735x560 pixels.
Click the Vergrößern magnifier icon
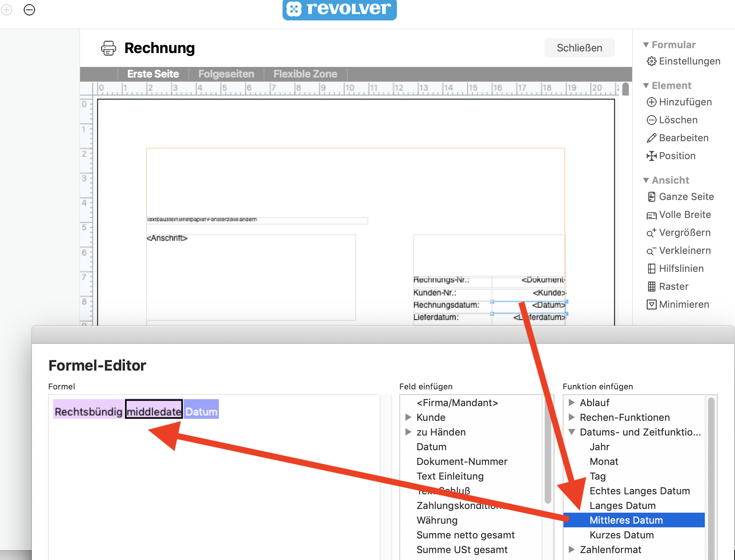point(651,233)
